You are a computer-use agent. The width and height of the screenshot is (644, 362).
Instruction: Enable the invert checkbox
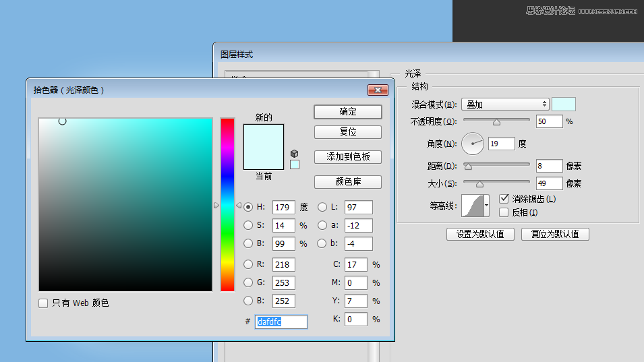point(503,212)
